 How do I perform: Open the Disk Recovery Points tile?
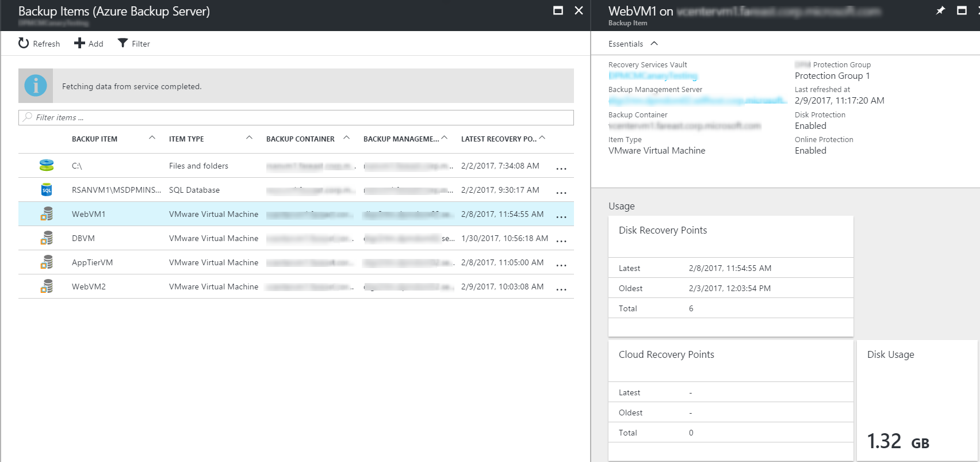(x=730, y=276)
